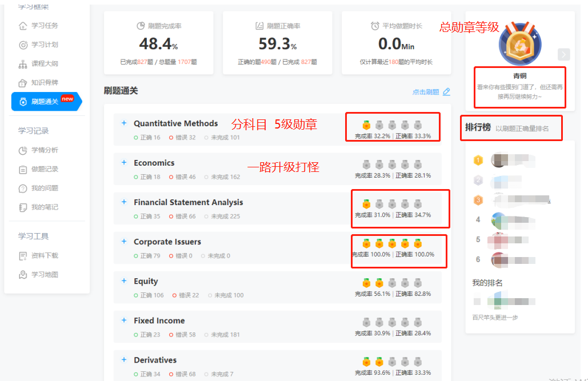
Task: Click the rank 1 user avatar
Action: point(499,160)
